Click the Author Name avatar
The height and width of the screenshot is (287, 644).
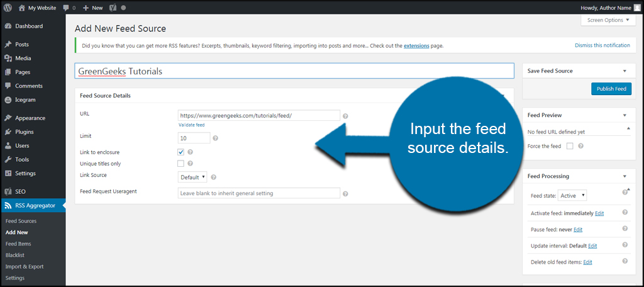coord(636,8)
